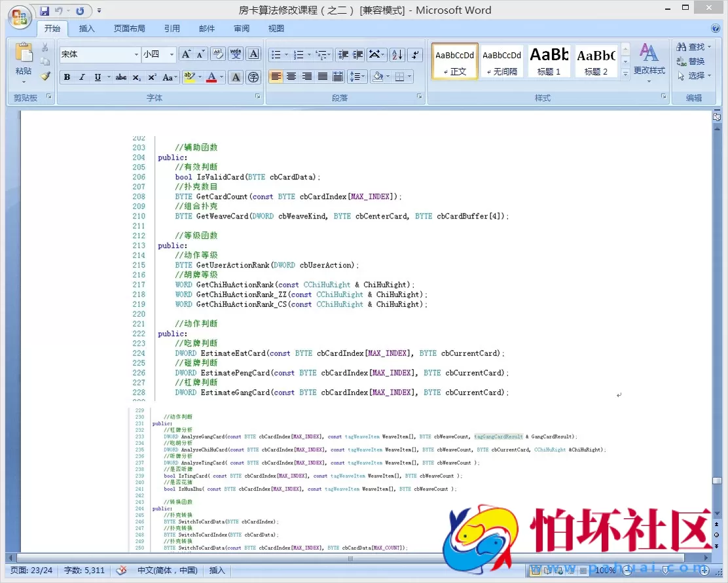This screenshot has height=583, width=728.
Task: Apply the 标题 1 style thumbnail
Action: 549,61
